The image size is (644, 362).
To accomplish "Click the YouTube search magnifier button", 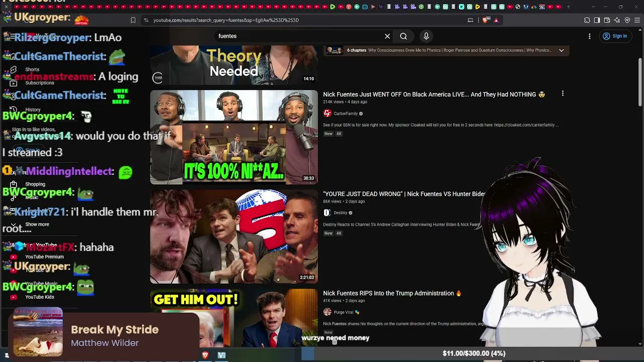I will pyautogui.click(x=404, y=36).
